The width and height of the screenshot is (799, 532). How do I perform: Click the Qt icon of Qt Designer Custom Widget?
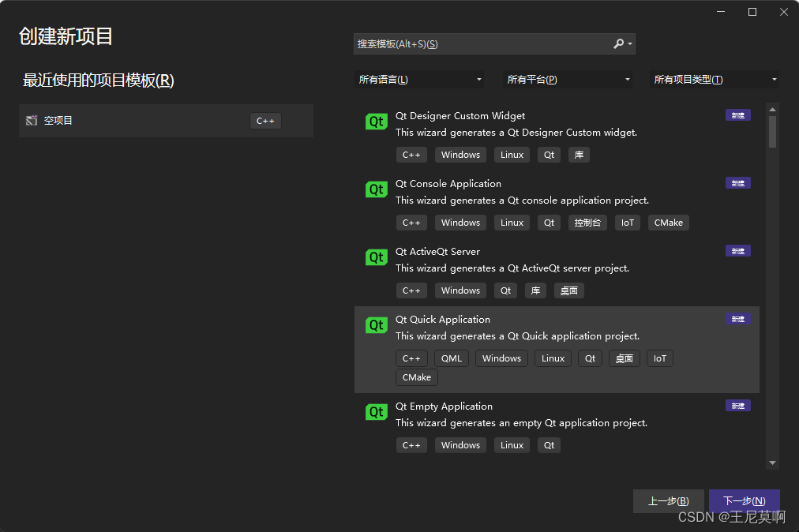(x=377, y=122)
